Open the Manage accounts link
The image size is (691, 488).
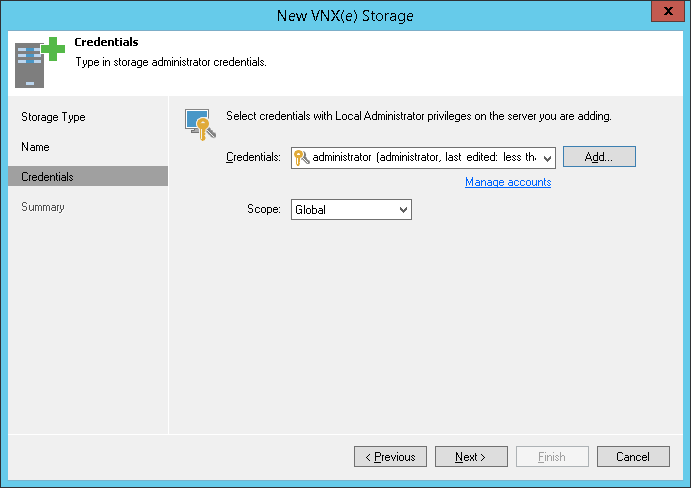click(508, 182)
